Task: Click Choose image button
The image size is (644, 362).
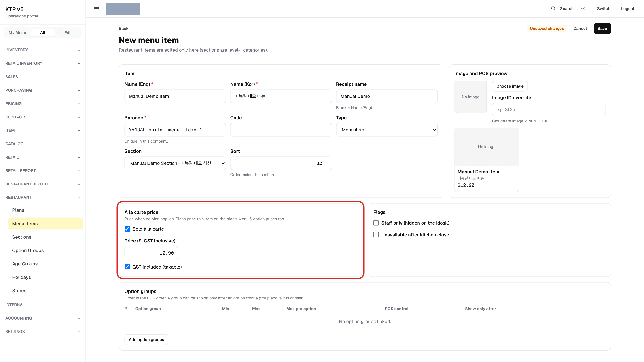Action: tap(510, 86)
